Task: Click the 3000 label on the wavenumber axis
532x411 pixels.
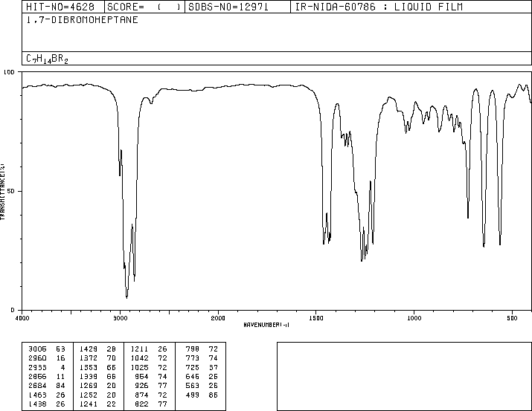Action: pos(120,318)
